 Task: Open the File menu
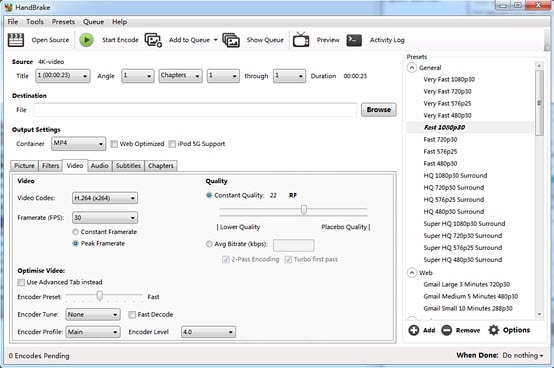point(13,22)
